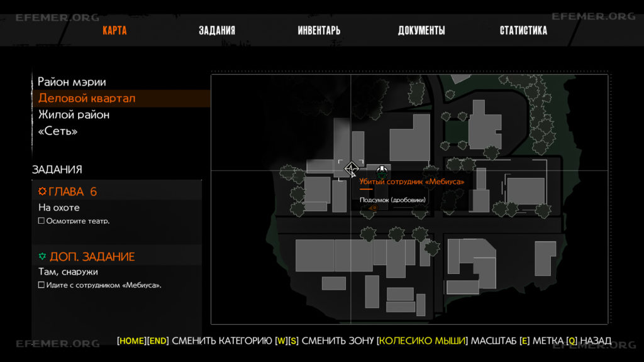Click the Идите с сотрудником «Мебиуса». objective text
The height and width of the screenshot is (362, 644).
pyautogui.click(x=104, y=285)
